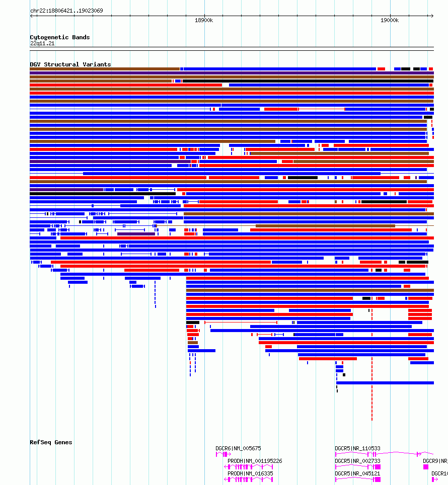Click the DGCR5 NR_110533 transcript glyph

pyautogui.click(x=384, y=454)
